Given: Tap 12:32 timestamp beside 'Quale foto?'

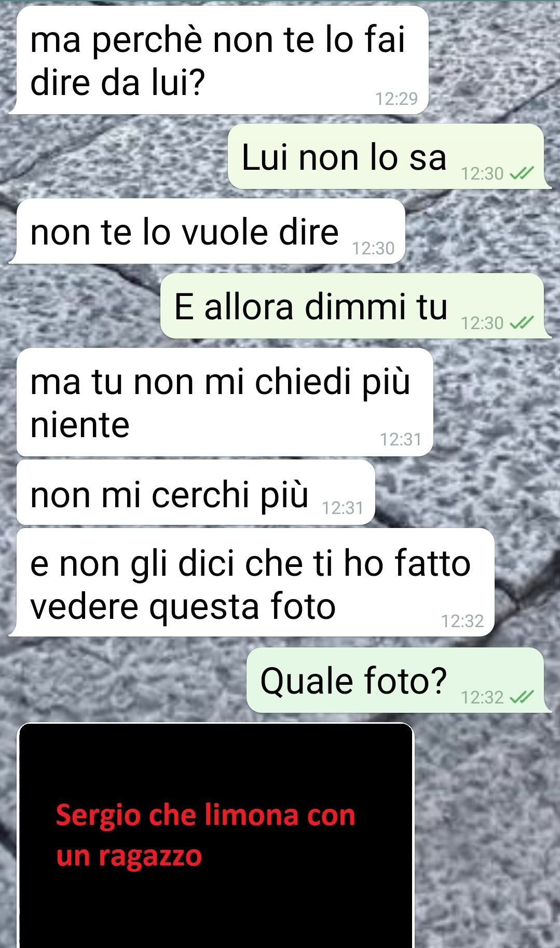Looking at the screenshot, I should (482, 697).
